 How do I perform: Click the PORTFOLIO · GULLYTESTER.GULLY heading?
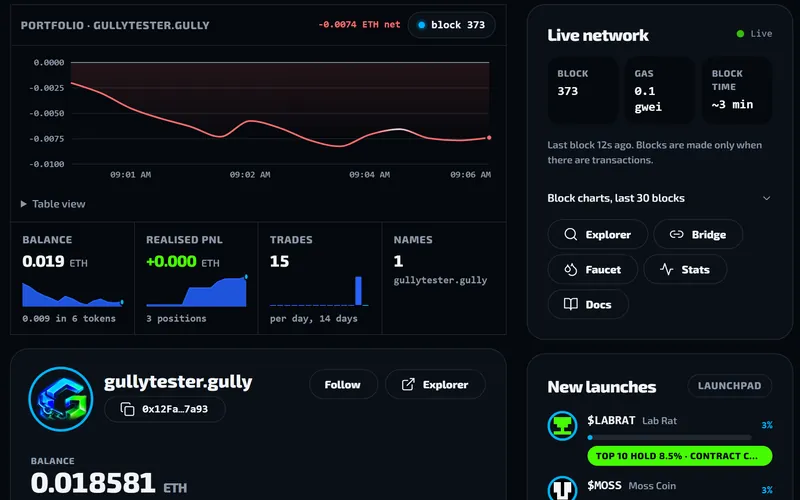pyautogui.click(x=115, y=25)
